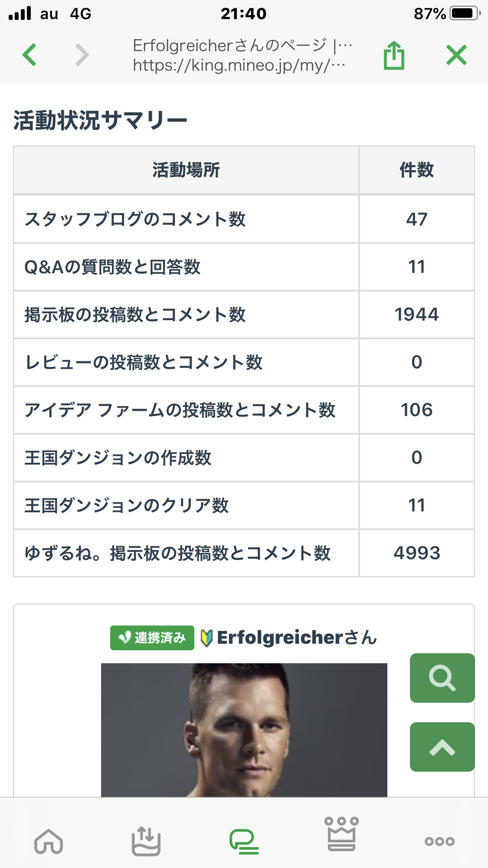Open the three-circles more menu
This screenshot has width=488, height=868.
point(439,842)
